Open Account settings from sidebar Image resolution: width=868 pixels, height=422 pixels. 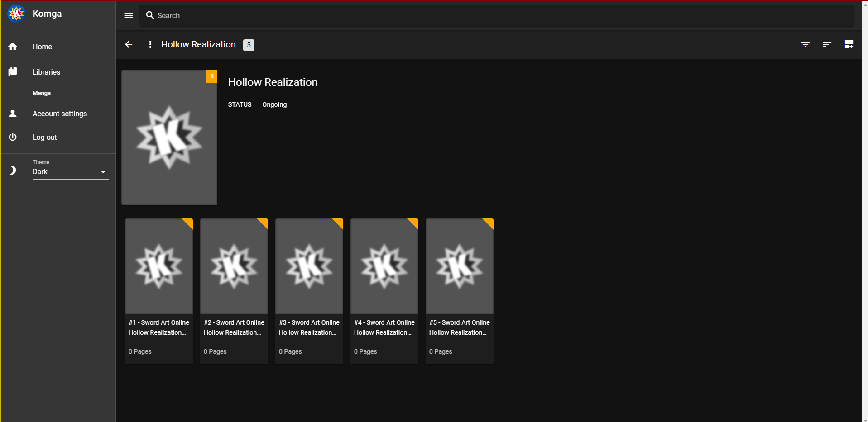(x=59, y=114)
